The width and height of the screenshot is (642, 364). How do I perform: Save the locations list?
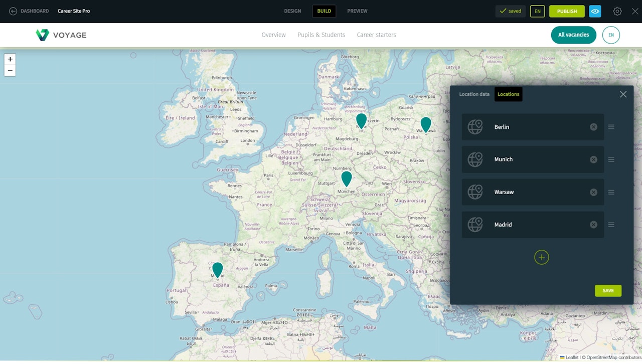(608, 291)
